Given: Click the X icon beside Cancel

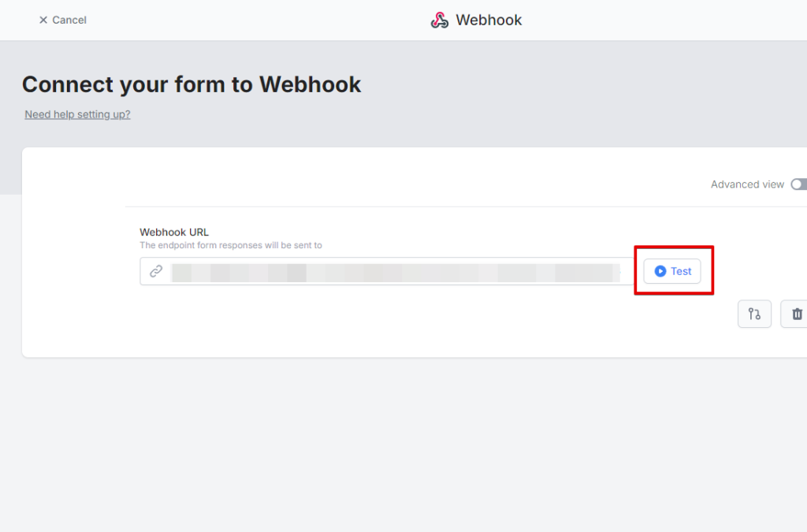Looking at the screenshot, I should (x=43, y=20).
